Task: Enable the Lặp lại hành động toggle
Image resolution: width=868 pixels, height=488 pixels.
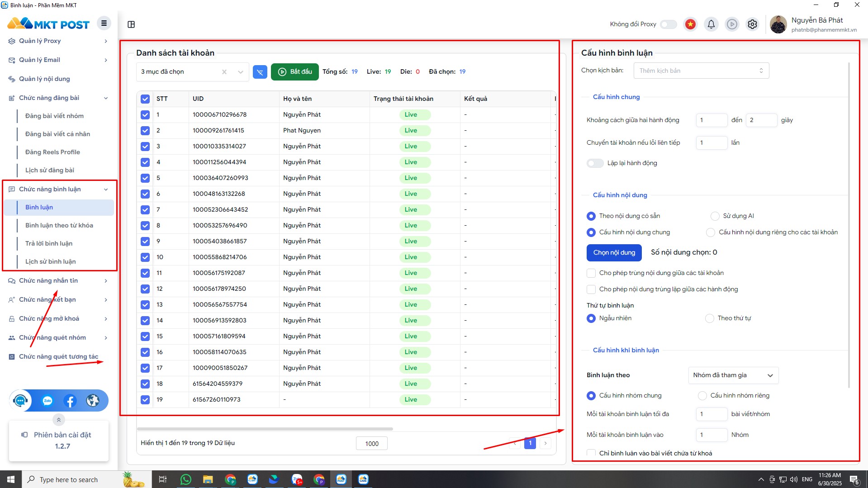Action: [595, 163]
